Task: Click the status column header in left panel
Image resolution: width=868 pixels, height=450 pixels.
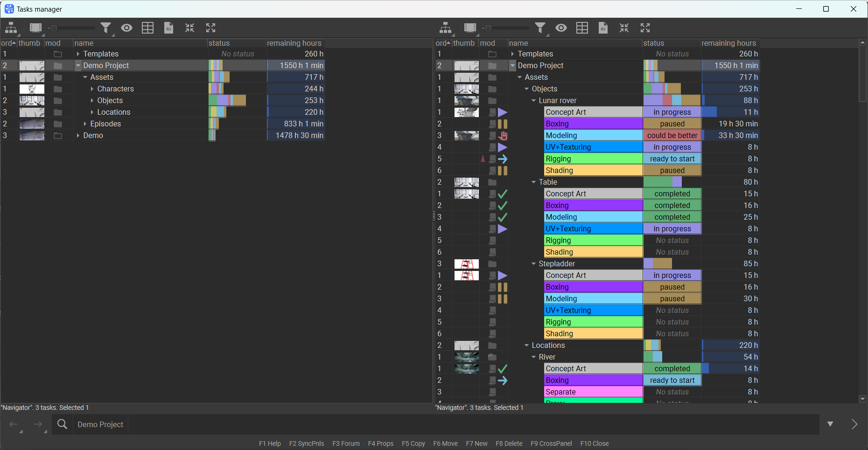Action: coord(237,43)
